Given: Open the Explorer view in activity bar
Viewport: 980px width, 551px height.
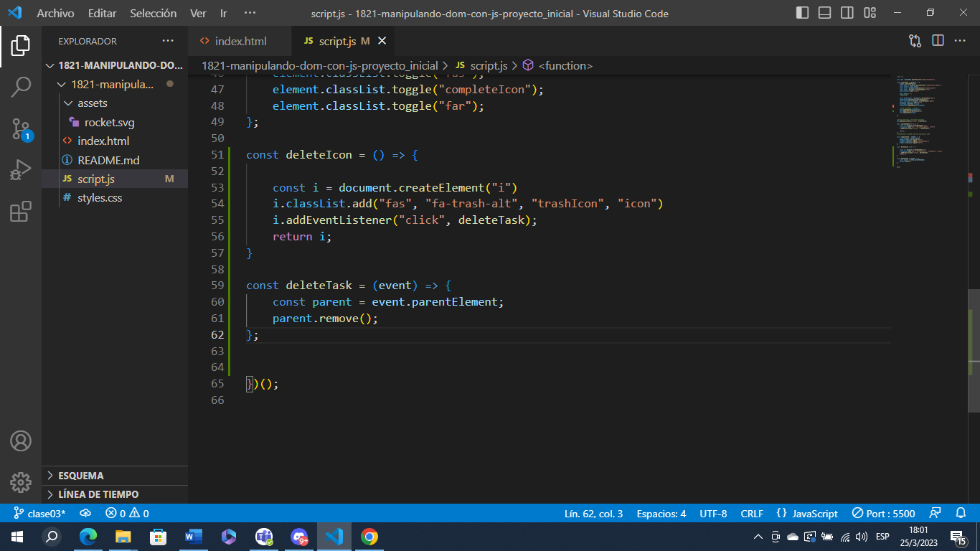Looking at the screenshot, I should [x=21, y=46].
